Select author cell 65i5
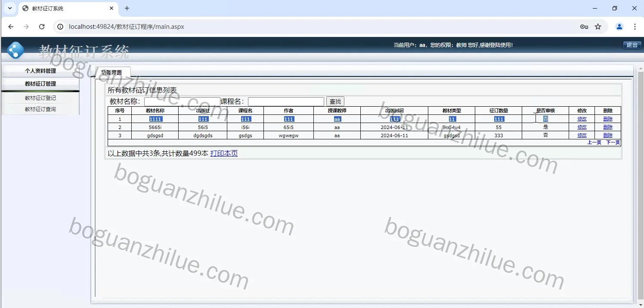This screenshot has width=644, height=308. pos(288,127)
